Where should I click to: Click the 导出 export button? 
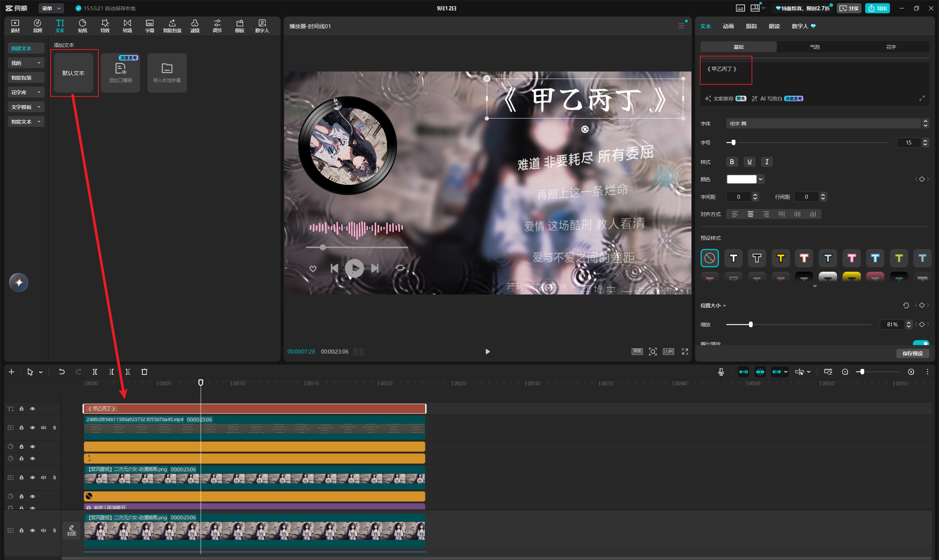coord(877,8)
